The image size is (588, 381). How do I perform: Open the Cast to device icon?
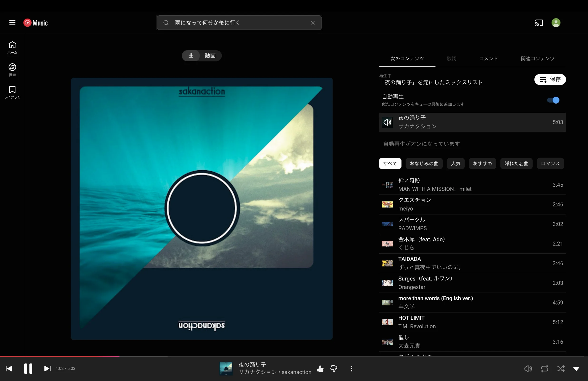click(539, 23)
